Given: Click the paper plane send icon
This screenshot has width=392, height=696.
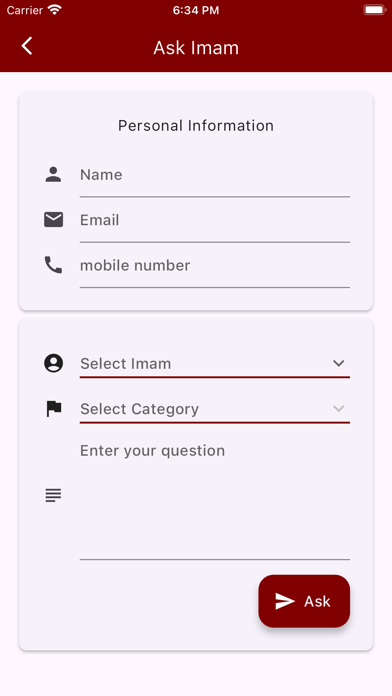Looking at the screenshot, I should pos(285,601).
